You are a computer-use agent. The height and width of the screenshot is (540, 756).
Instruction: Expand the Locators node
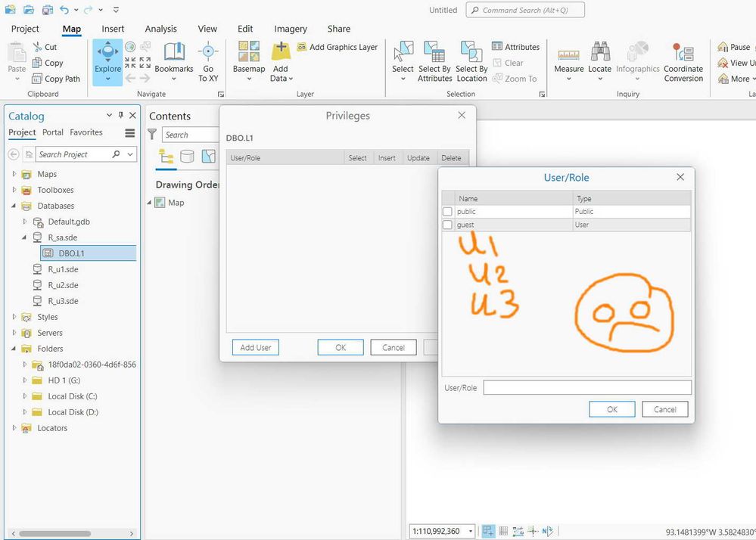point(14,428)
